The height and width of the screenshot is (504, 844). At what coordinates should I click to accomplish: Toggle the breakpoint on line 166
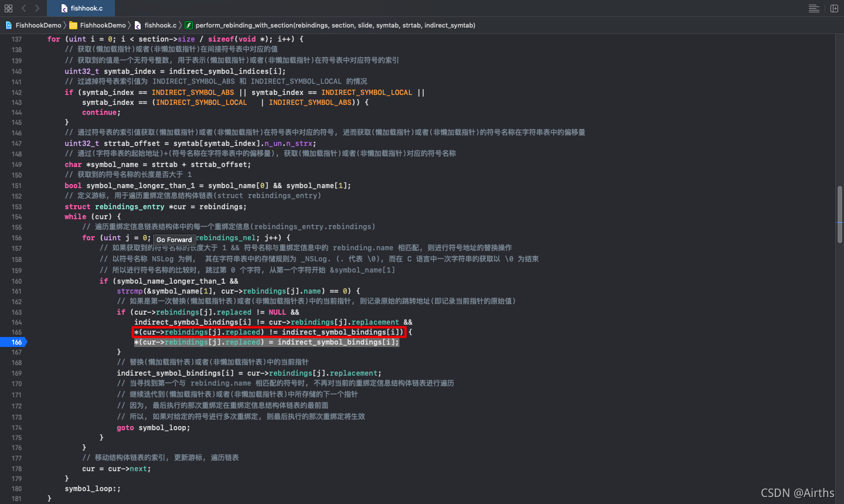[x=13, y=342]
